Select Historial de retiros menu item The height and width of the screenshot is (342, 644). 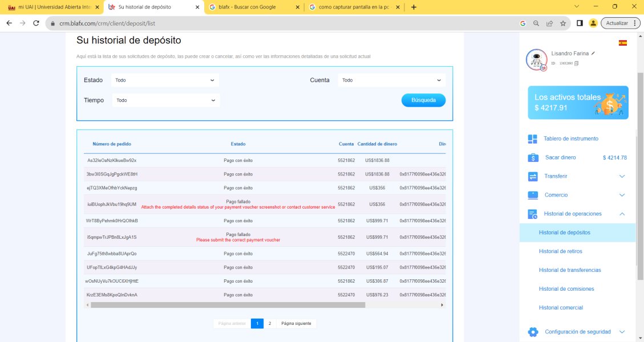[x=560, y=251]
